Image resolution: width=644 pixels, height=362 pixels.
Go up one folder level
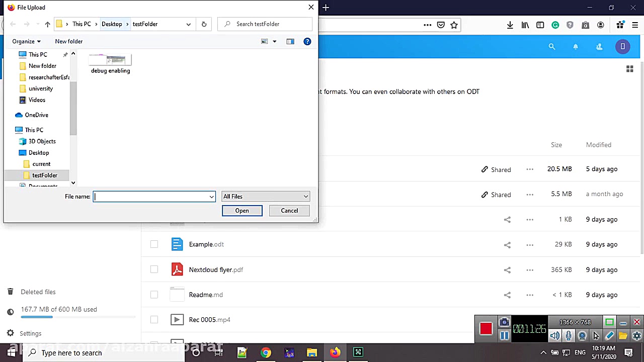tap(47, 24)
